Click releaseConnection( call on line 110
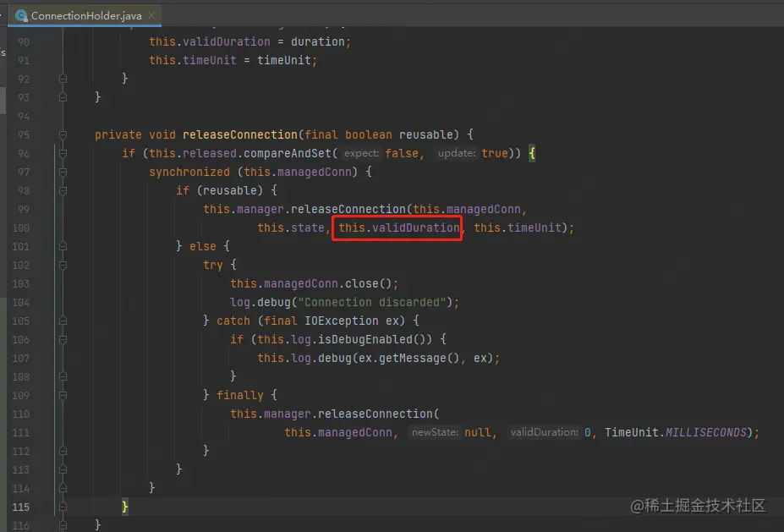Viewport: 784px width, 532px height. click(x=379, y=414)
